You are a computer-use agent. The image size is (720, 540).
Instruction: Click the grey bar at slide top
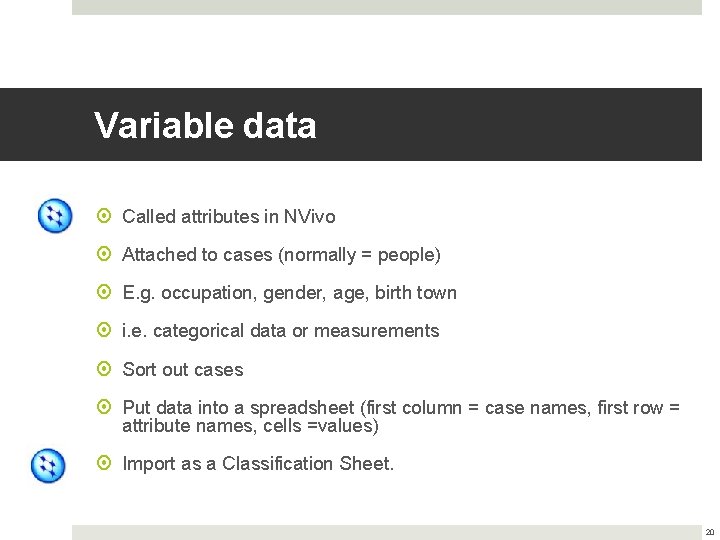pos(386,7)
